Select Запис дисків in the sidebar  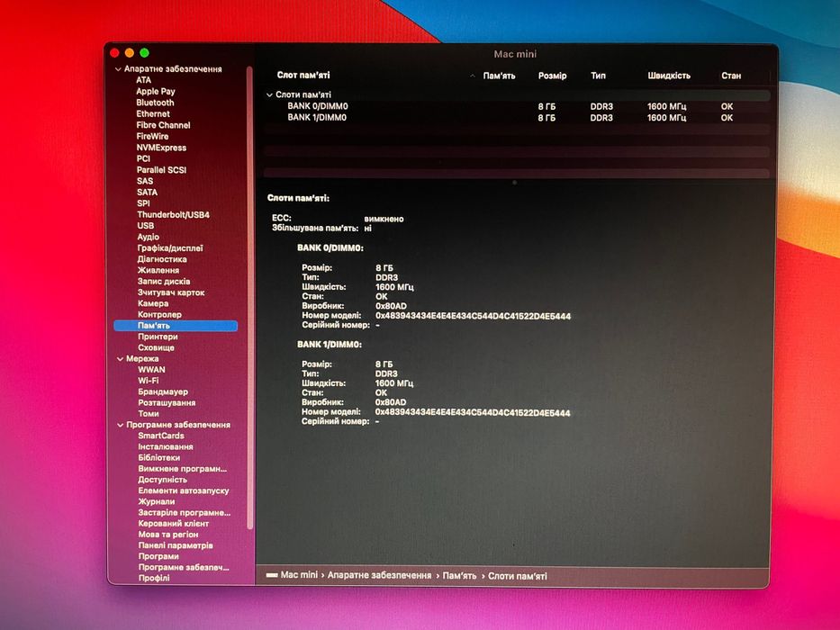[x=163, y=282]
